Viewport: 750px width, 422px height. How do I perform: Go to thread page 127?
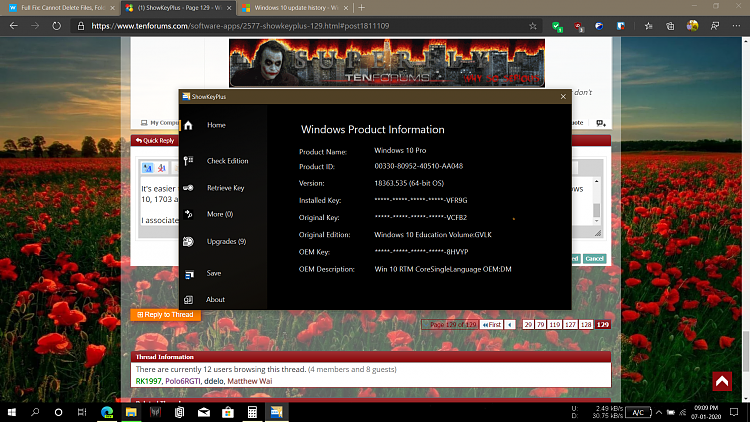[x=570, y=324]
